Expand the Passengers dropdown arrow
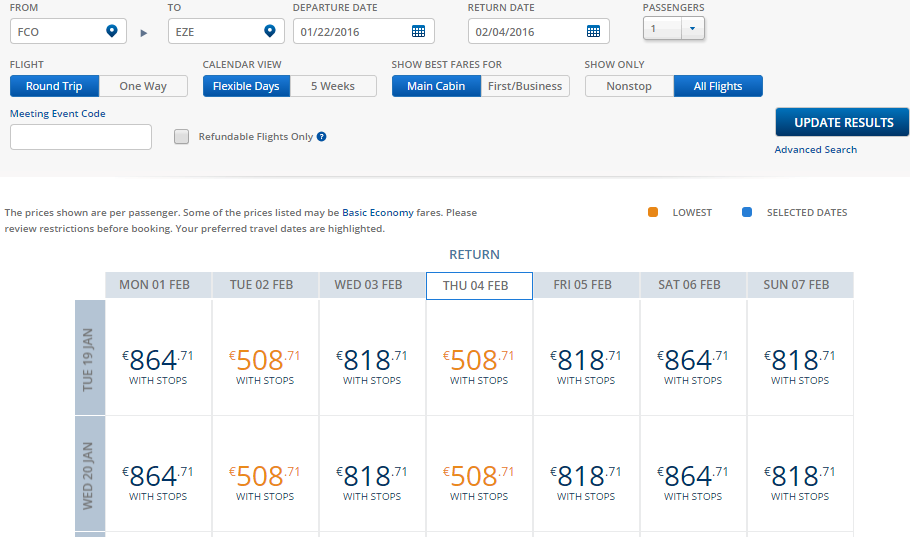 point(692,28)
